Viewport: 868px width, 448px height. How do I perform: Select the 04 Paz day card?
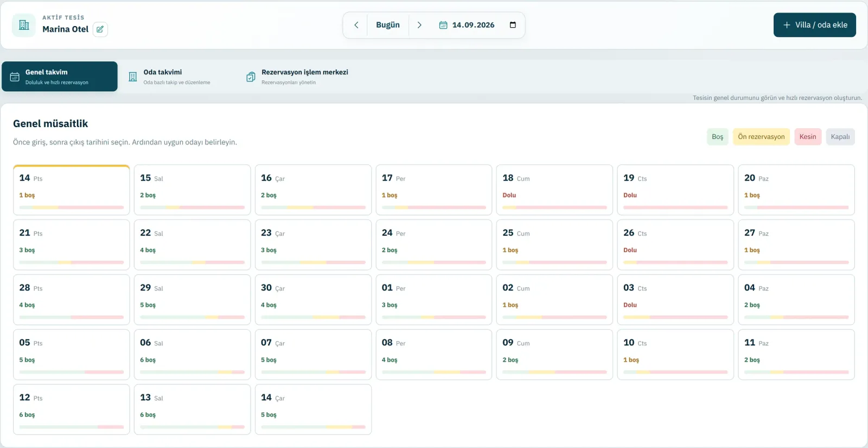[796, 300]
